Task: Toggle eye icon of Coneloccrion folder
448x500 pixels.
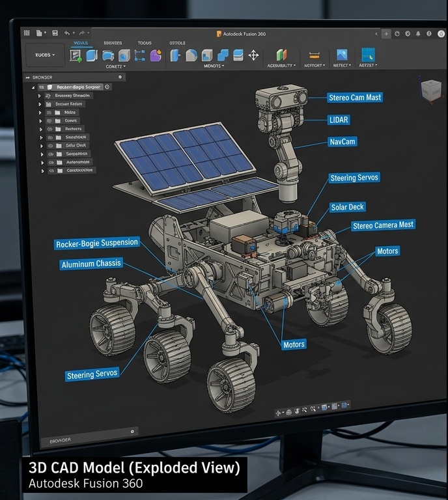Action: 51,171
